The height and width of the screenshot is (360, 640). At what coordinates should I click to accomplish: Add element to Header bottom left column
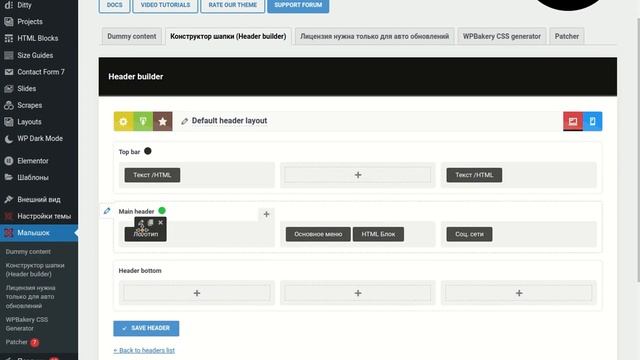tap(197, 293)
